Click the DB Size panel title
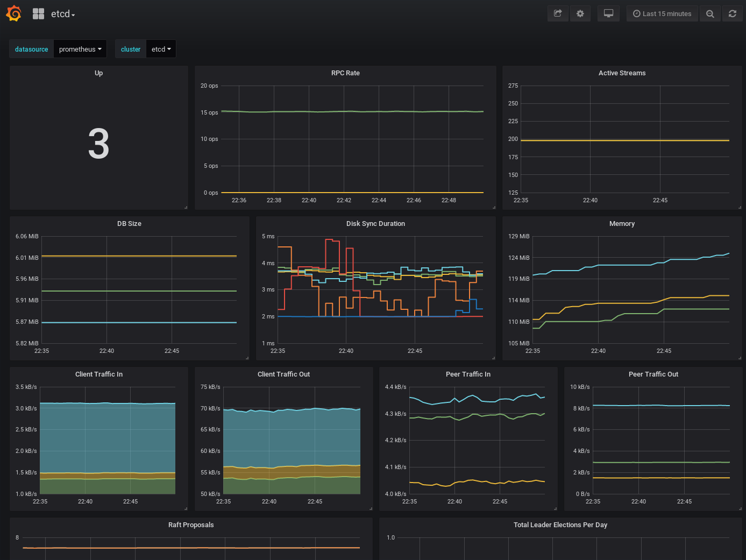Viewport: 746px width, 560px height. click(129, 224)
